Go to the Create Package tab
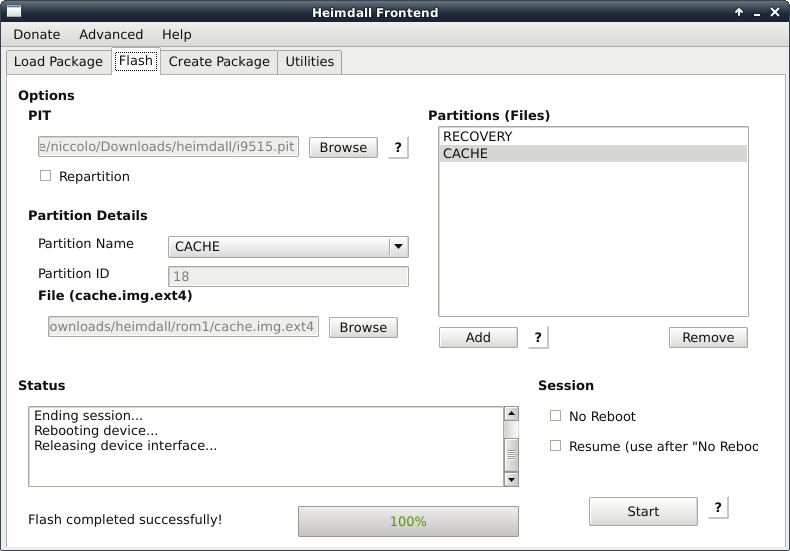The height and width of the screenshot is (551, 790). coord(219,61)
